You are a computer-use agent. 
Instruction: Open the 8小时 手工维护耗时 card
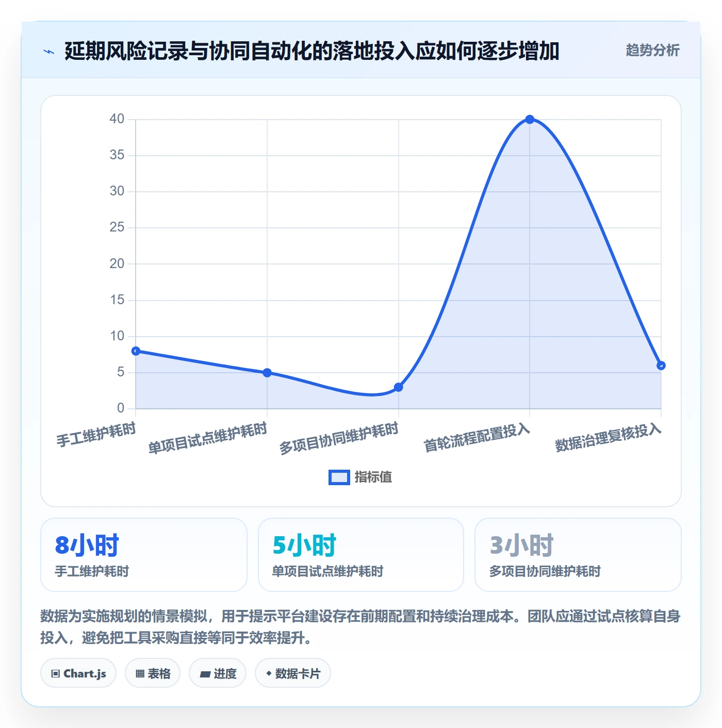pos(144,555)
